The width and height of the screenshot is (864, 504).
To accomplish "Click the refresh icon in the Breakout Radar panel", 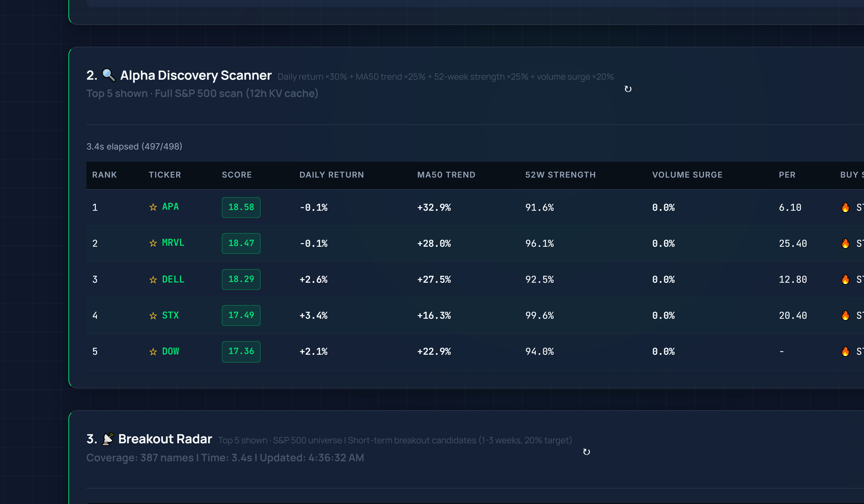I will 587,452.
